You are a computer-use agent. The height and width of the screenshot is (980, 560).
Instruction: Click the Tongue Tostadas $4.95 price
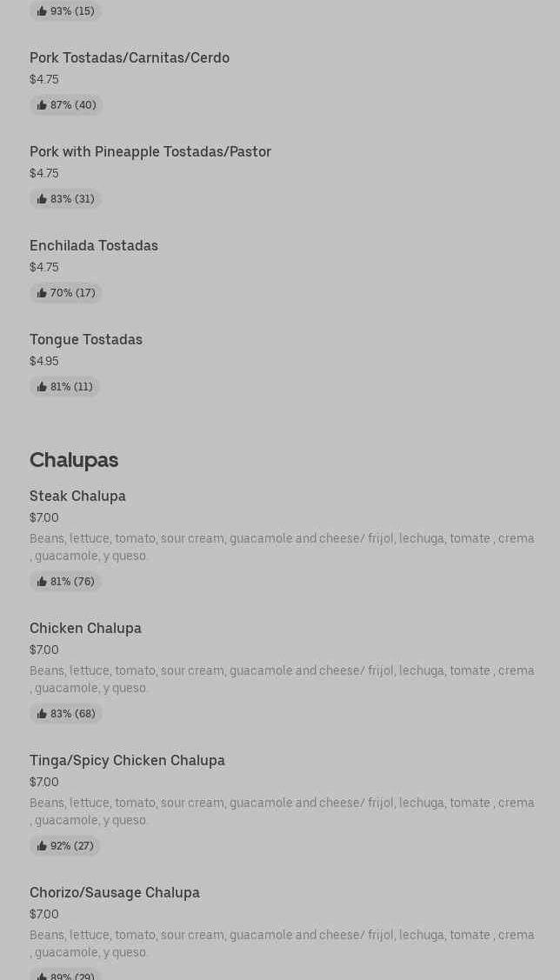pos(44,361)
